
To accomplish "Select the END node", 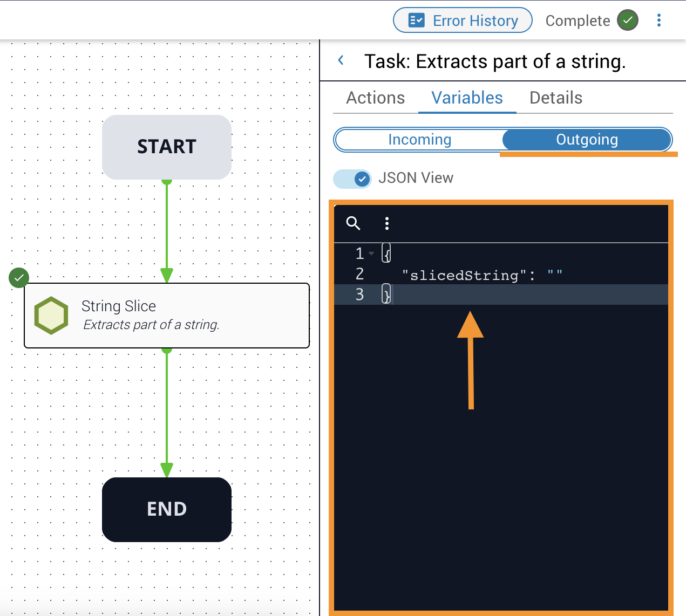I will [167, 510].
